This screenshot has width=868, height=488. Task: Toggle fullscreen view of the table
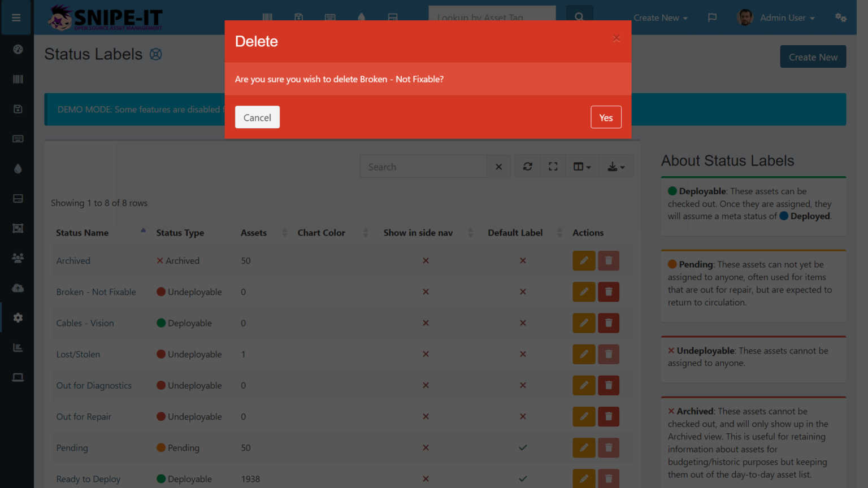tap(553, 165)
